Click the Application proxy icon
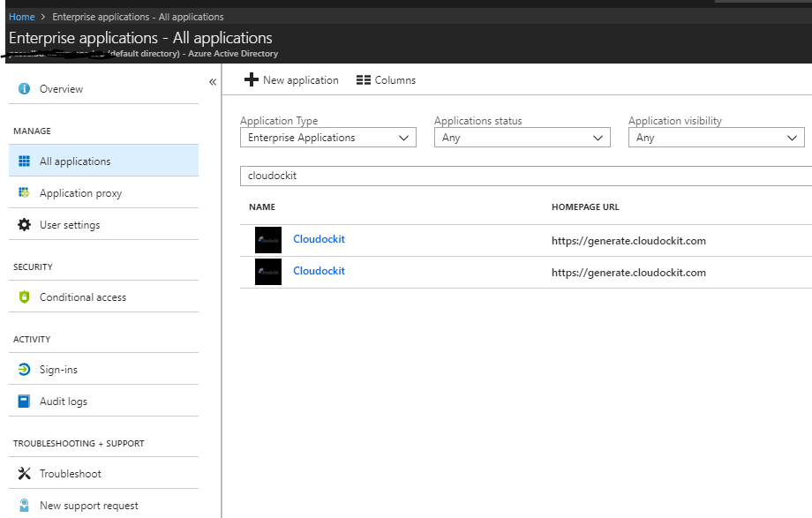The image size is (812, 518). [x=24, y=192]
